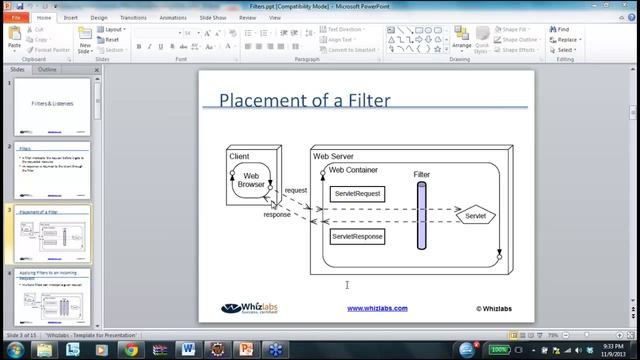Select the Down Arrow shape

pyautogui.click(x=428, y=40)
